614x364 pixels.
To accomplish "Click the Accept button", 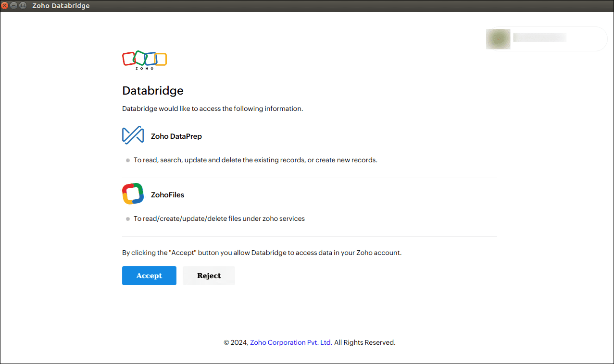I will coord(149,276).
